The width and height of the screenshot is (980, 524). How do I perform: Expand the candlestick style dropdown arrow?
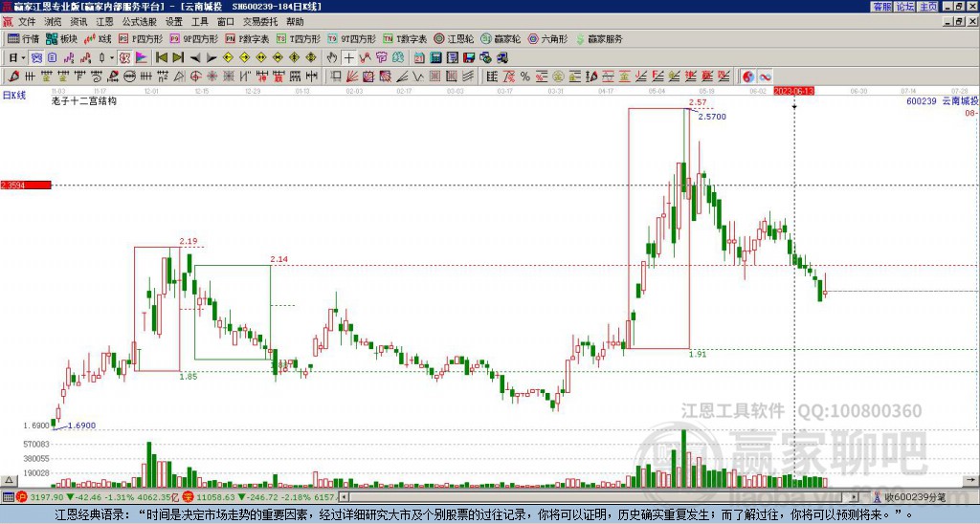[x=112, y=58]
